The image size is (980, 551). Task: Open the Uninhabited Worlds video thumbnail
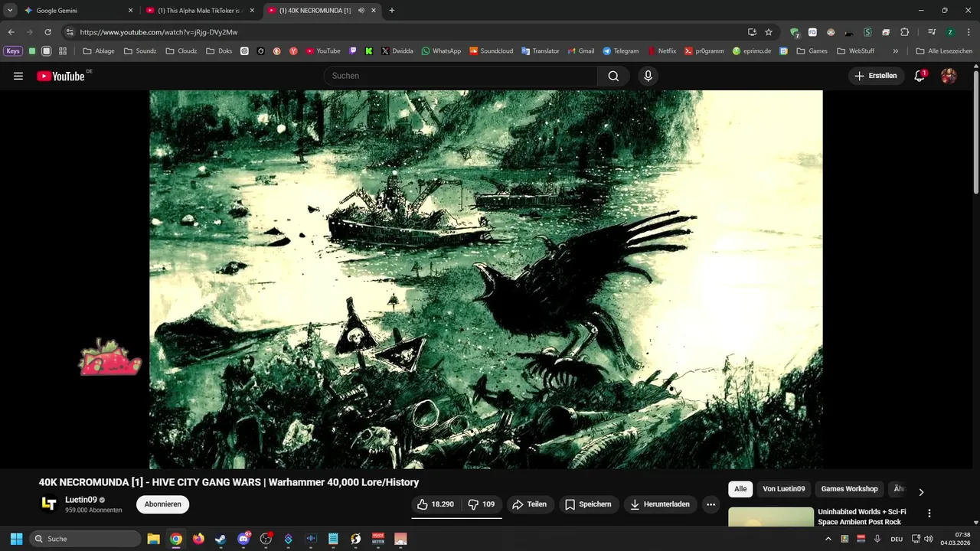tap(771, 517)
